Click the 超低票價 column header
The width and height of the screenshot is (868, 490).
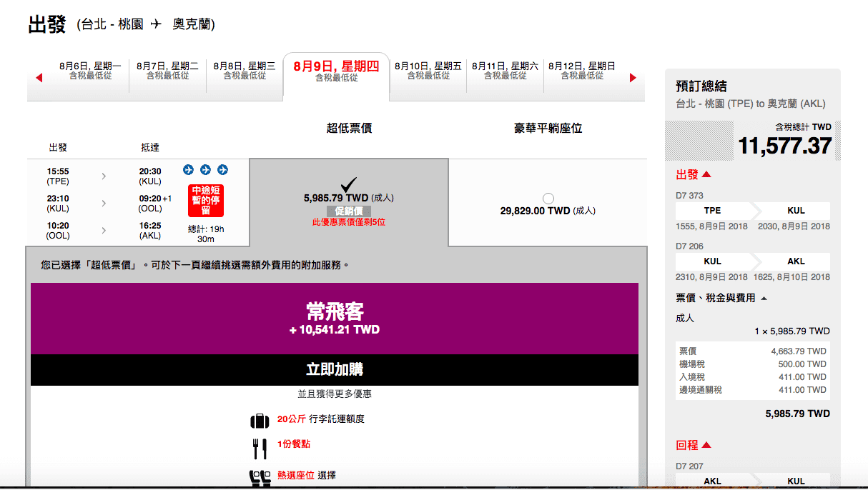pyautogui.click(x=349, y=129)
